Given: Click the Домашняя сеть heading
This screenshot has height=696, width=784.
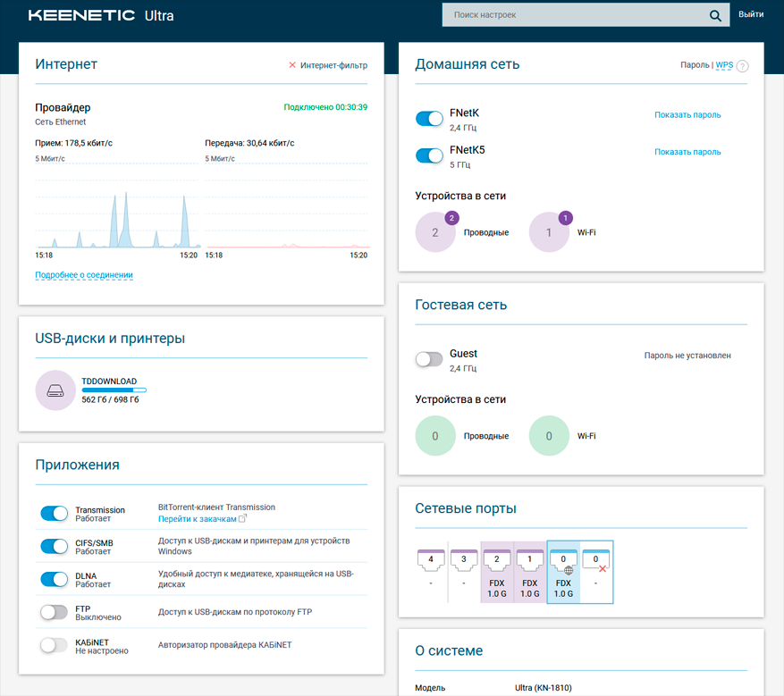Looking at the screenshot, I should (x=467, y=64).
